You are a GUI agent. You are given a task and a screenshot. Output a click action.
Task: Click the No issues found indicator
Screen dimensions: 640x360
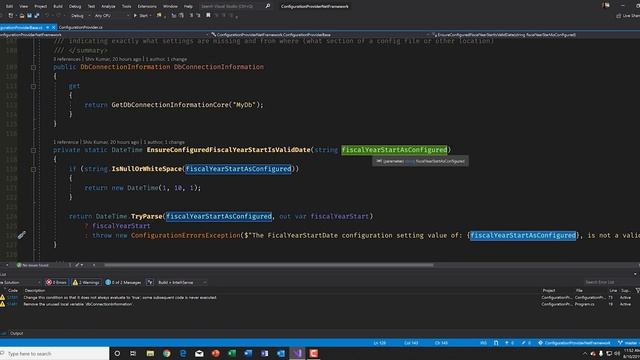pyautogui.click(x=33, y=265)
